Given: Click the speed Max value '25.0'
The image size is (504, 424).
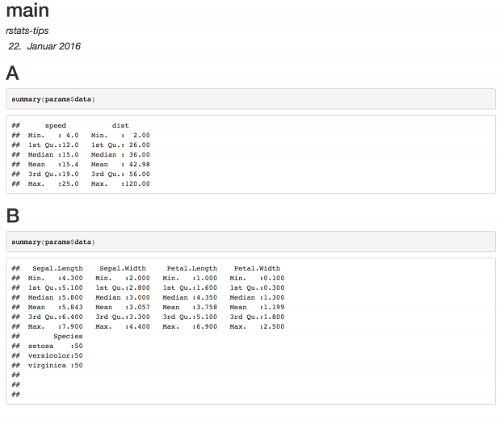Looking at the screenshot, I should tap(70, 183).
